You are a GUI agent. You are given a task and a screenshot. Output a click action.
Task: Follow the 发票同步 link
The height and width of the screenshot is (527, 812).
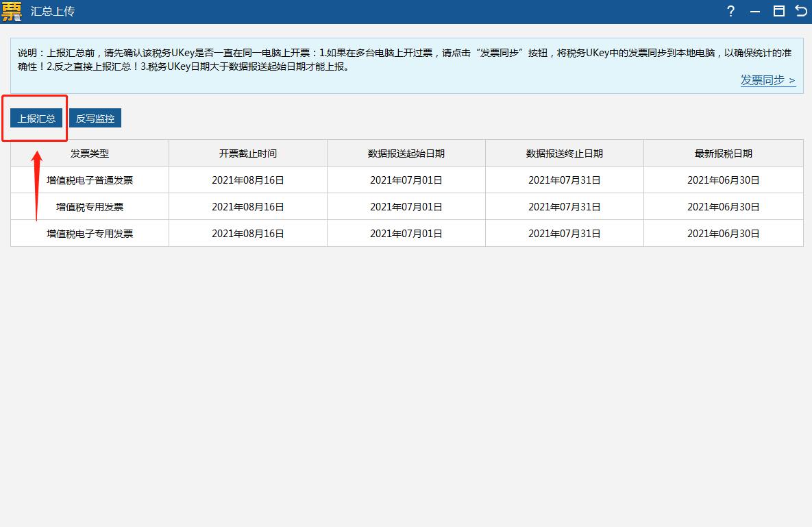tap(767, 80)
